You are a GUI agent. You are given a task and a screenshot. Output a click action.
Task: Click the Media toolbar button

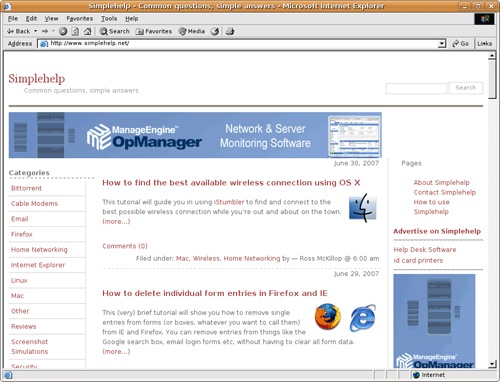pyautogui.click(x=192, y=31)
